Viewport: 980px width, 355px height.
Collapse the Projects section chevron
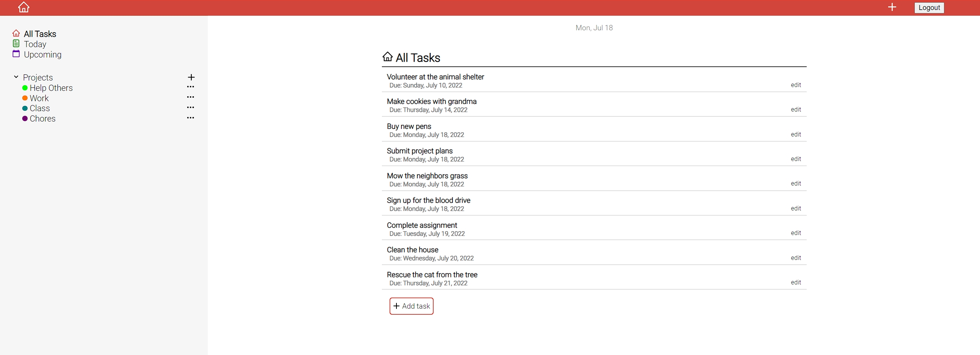16,77
